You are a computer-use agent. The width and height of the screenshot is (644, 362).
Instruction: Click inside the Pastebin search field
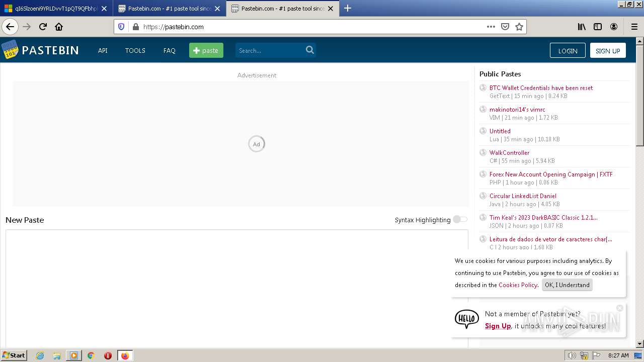(271, 50)
